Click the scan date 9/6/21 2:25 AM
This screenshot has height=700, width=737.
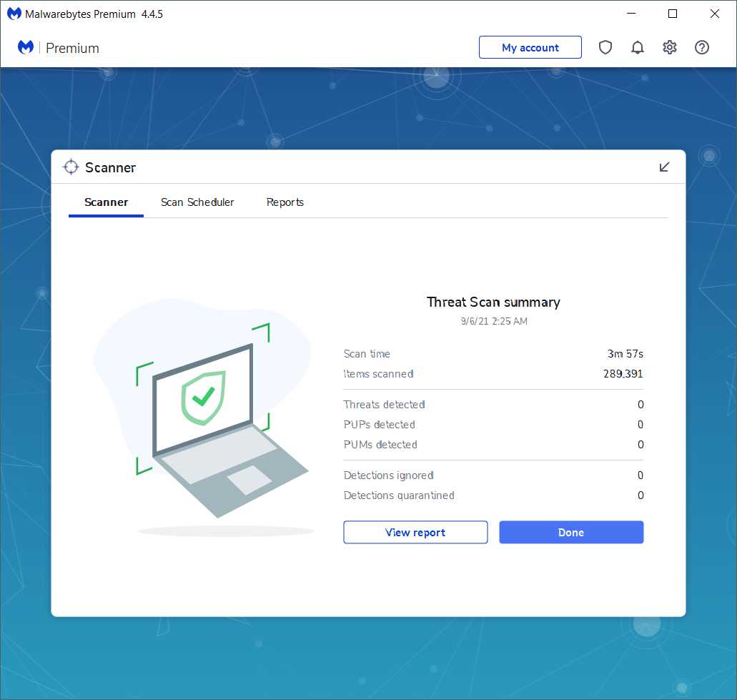click(x=494, y=321)
